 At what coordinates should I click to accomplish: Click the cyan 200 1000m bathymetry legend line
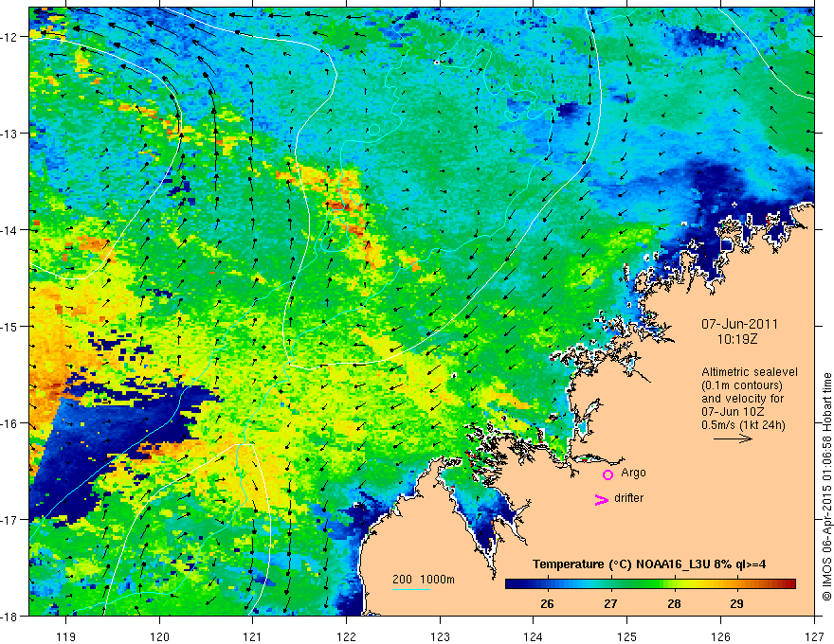tap(411, 589)
